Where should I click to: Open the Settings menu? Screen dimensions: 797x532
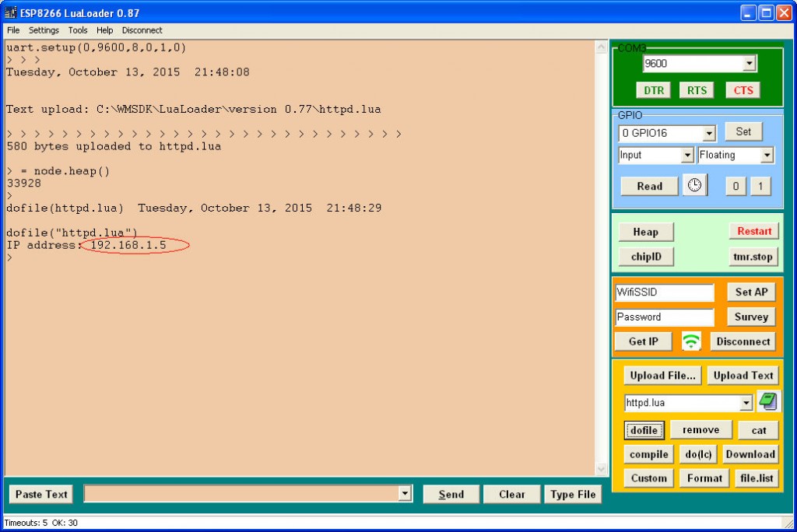click(44, 30)
